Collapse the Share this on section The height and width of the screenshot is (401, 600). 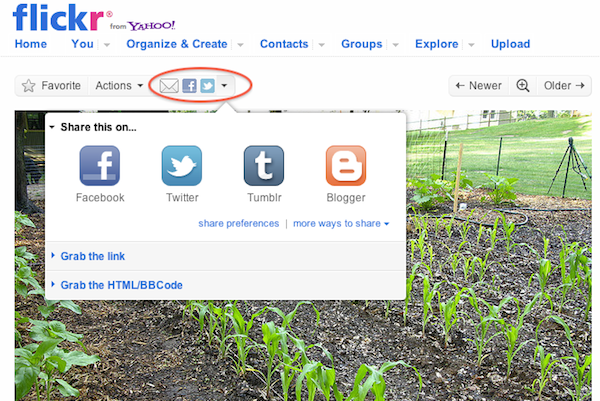click(x=98, y=127)
